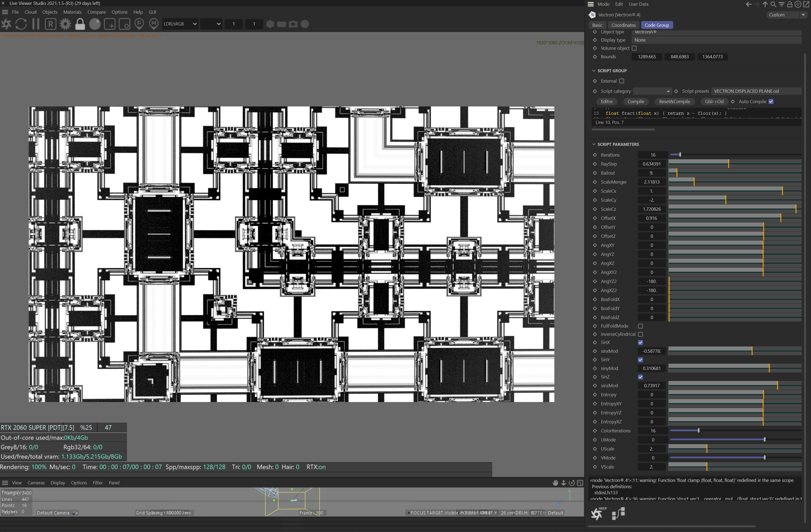Collapse the SCRIPT PARAMETERS section

(593, 144)
